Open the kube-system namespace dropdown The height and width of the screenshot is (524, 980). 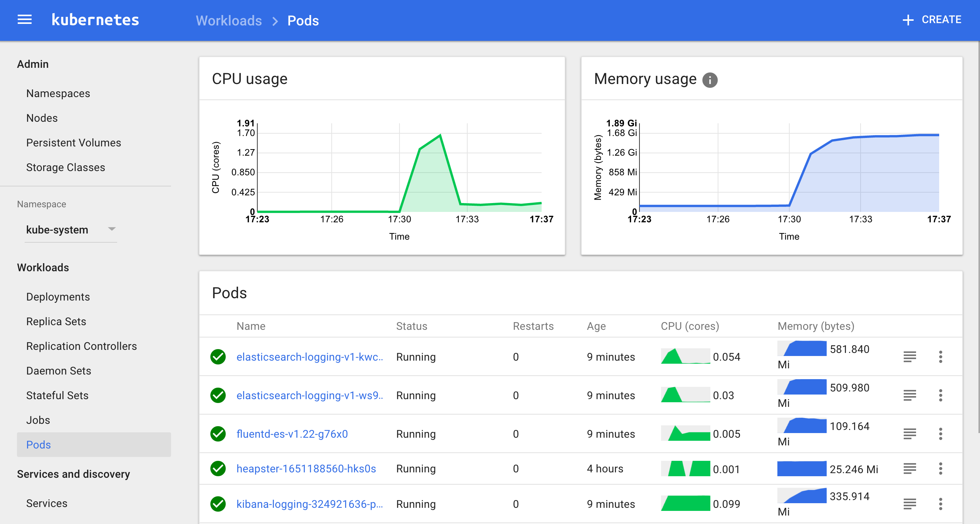[70, 230]
